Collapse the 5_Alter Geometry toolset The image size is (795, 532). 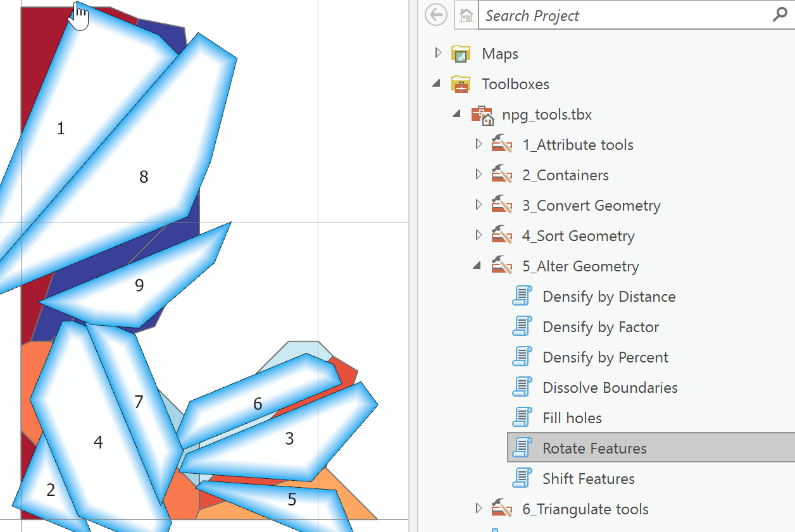(x=477, y=265)
